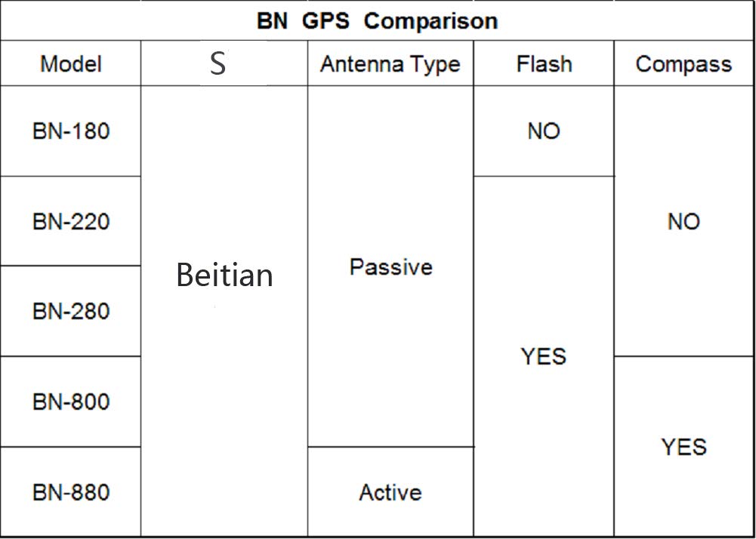Image resolution: width=756 pixels, height=539 pixels.
Task: Select the "YES" value under Flash
Action: 544,356
